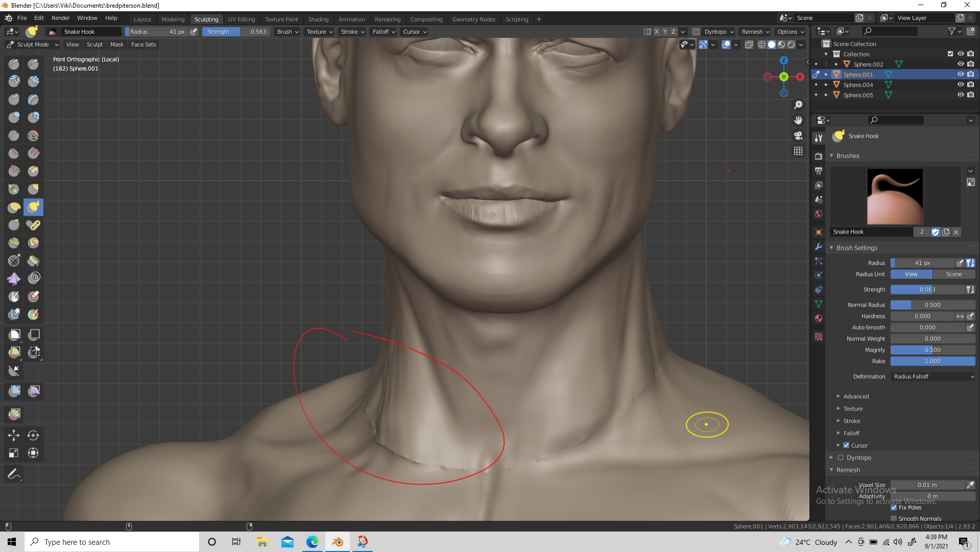
Task: Click the viewport zoom magnifier icon
Action: pos(798,105)
